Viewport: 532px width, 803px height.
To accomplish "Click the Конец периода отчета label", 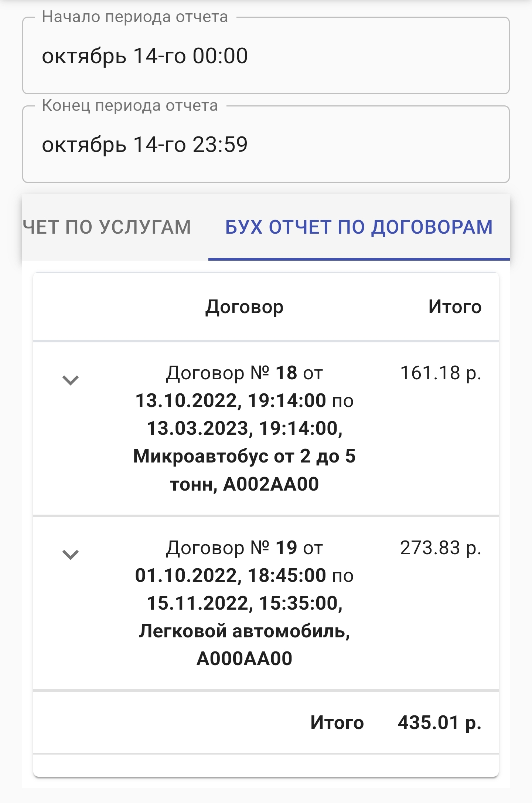I will [x=130, y=106].
